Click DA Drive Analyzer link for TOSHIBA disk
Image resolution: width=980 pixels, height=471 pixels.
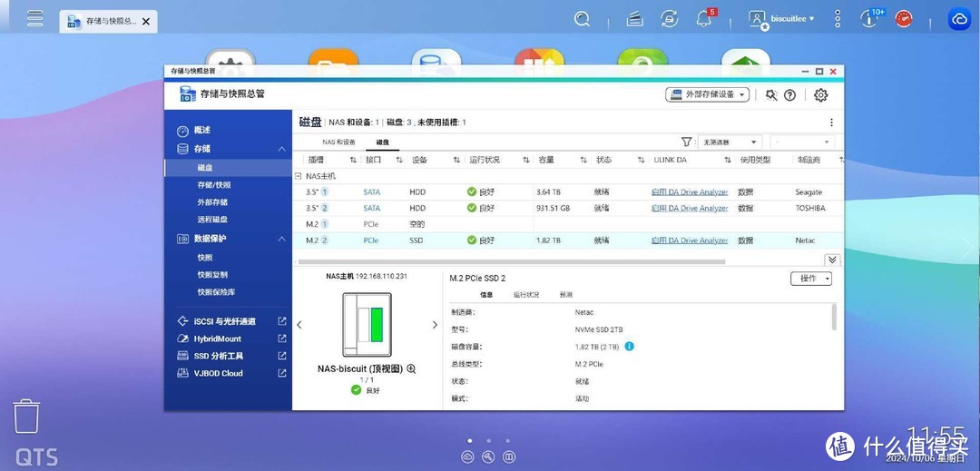pos(690,208)
